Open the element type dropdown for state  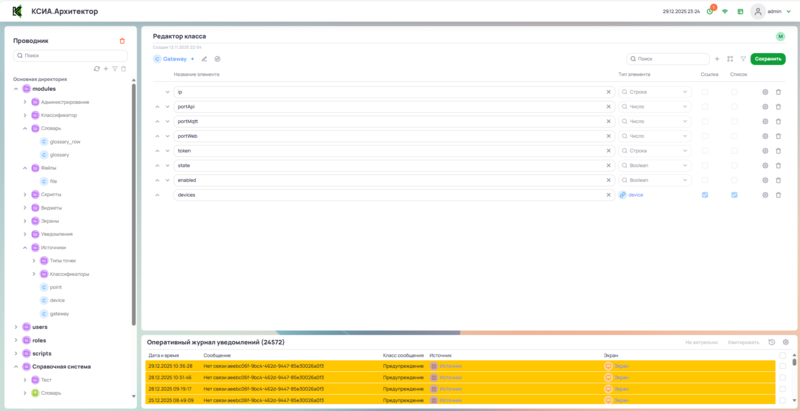(655, 165)
